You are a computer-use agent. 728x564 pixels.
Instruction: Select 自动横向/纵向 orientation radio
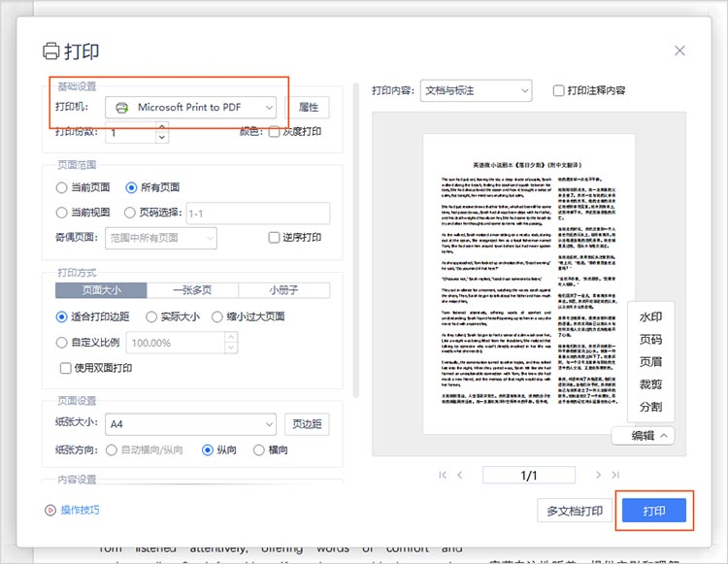tap(111, 449)
